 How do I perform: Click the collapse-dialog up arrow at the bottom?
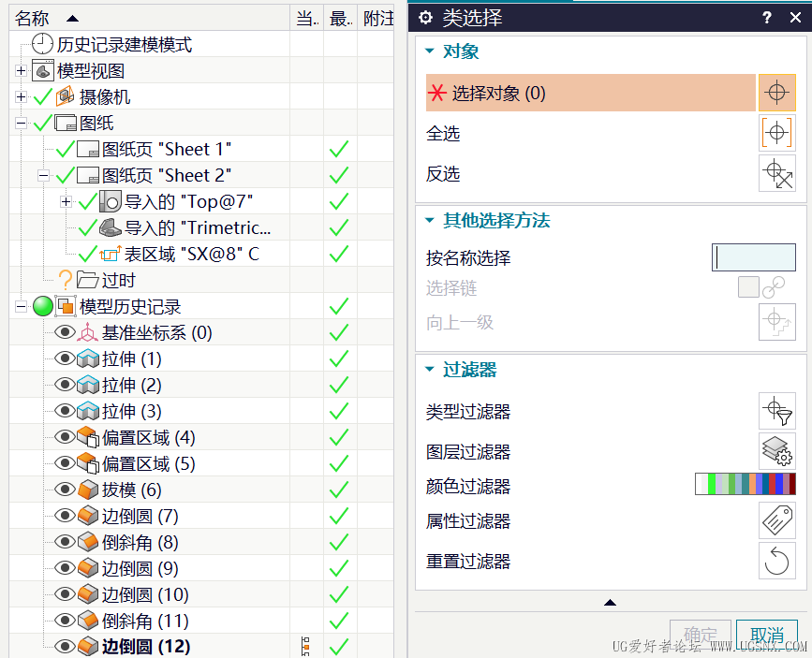tap(610, 602)
